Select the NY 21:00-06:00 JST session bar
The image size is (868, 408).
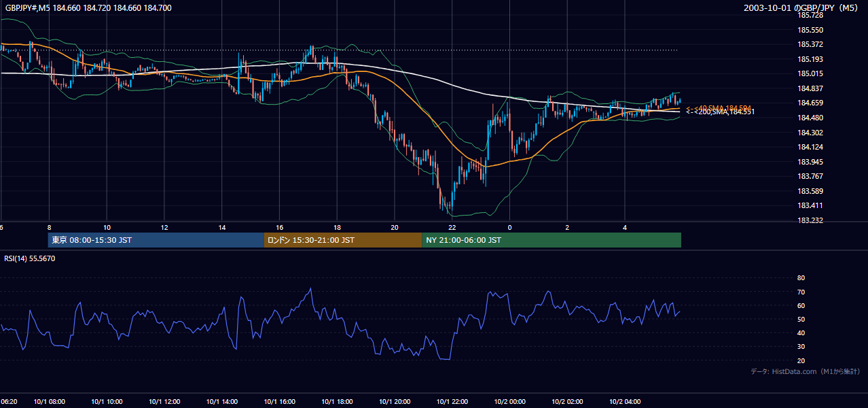551,240
